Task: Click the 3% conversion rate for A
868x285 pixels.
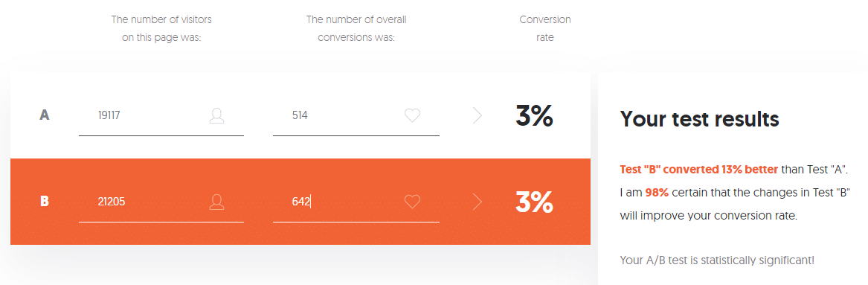Action: (x=534, y=115)
